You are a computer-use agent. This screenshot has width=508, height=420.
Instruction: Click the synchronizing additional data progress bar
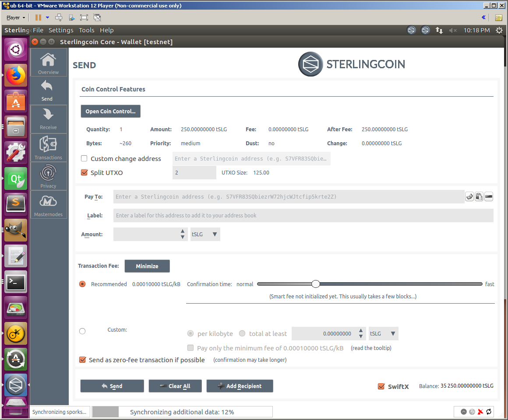click(x=182, y=412)
